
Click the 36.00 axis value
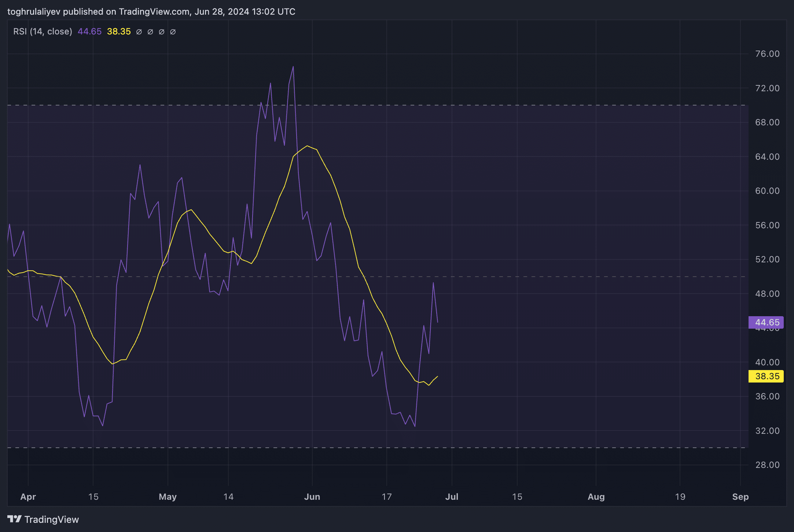pos(767,396)
